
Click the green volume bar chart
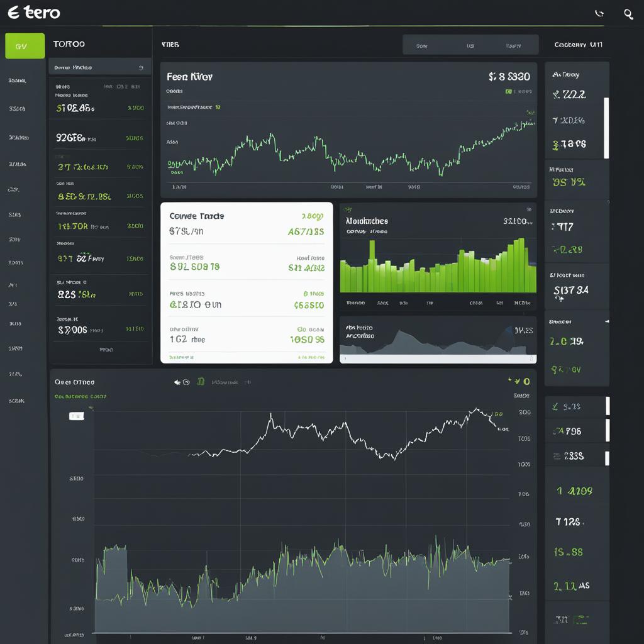[x=438, y=265]
